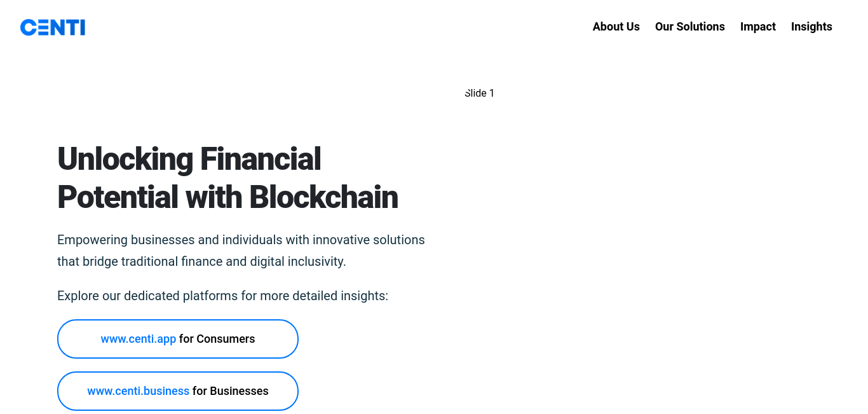This screenshot has width=868, height=414.
Task: Click the 'for Consumers' button text
Action: point(217,339)
